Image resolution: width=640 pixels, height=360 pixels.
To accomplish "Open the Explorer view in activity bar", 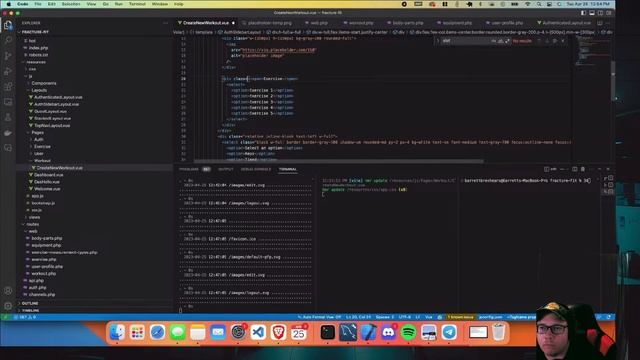I will point(8,25).
